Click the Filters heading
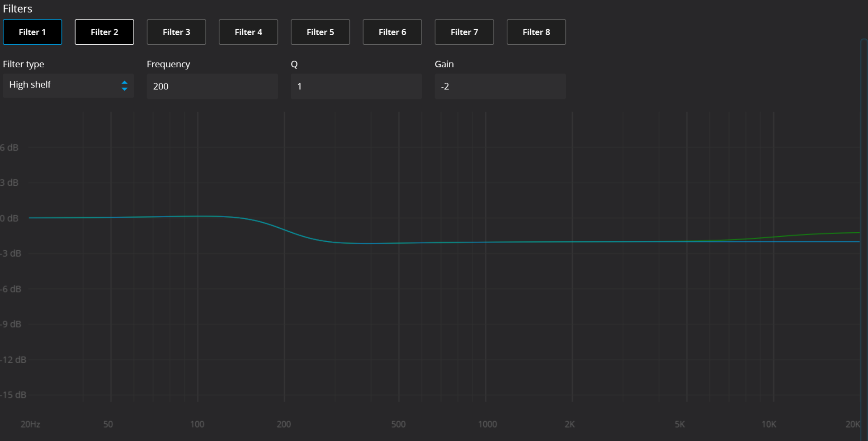Viewport: 868px width, 441px height. tap(18, 9)
